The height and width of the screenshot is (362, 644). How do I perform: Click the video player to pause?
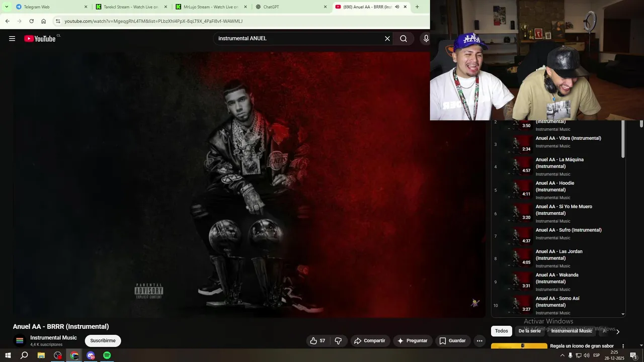(249, 184)
